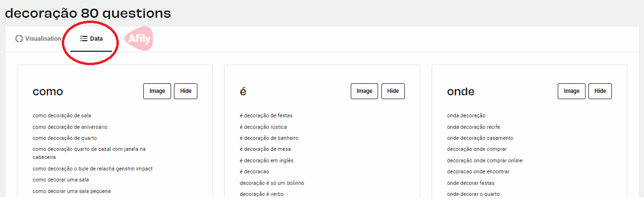Click 'onda decoração recife' entry

tap(473, 127)
